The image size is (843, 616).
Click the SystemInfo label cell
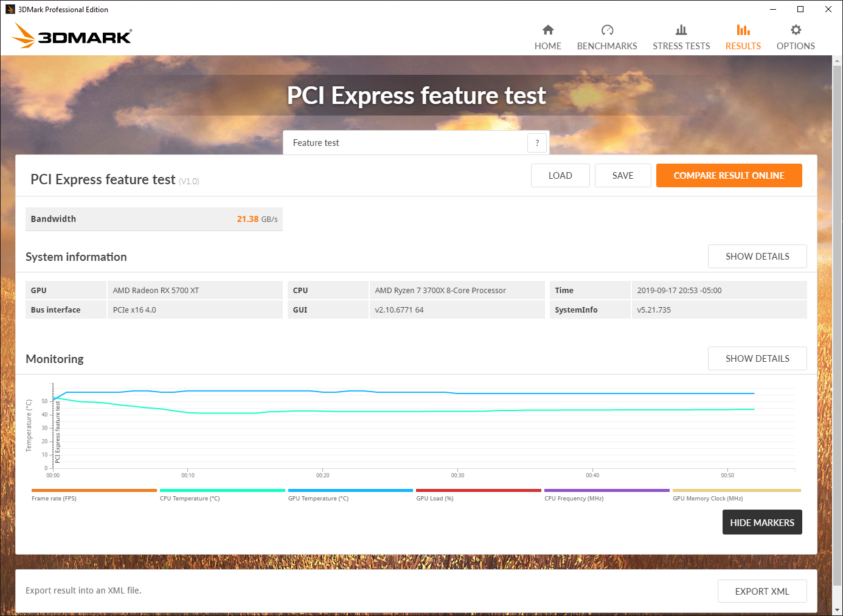click(590, 310)
